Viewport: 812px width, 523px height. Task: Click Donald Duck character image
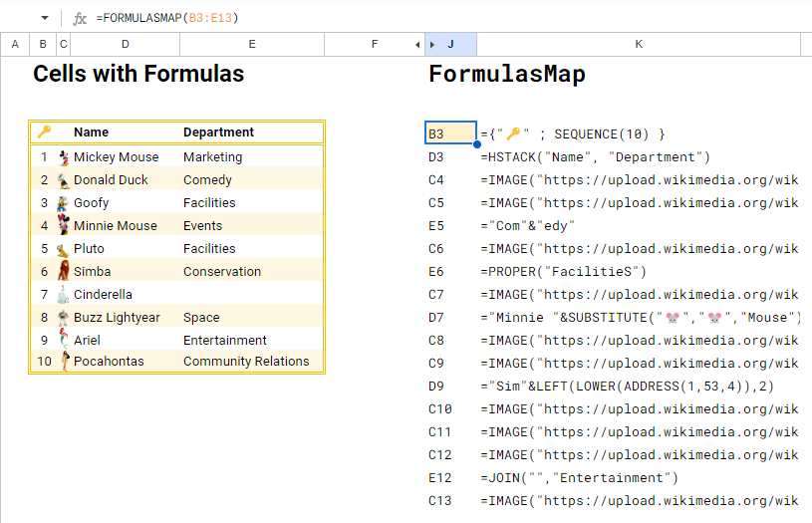click(63, 180)
